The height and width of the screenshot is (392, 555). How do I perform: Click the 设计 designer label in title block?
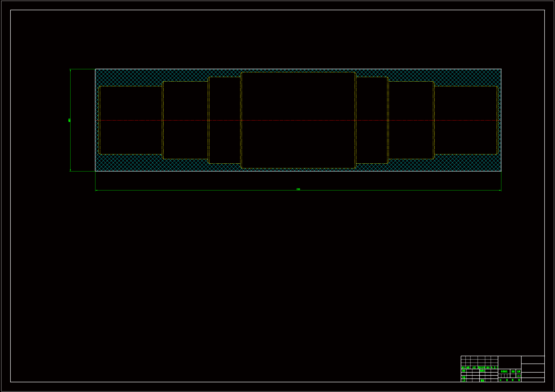point(464,371)
